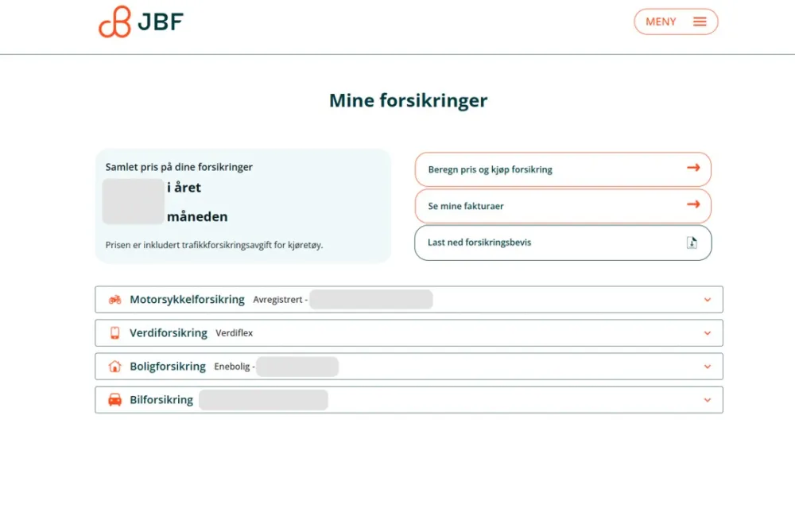Open the hamburger menu icon

point(700,21)
